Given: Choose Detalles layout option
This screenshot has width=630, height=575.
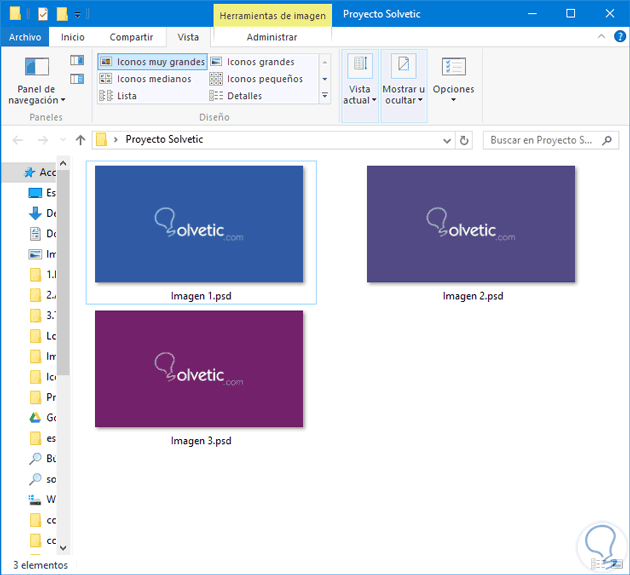Looking at the screenshot, I should 235,96.
